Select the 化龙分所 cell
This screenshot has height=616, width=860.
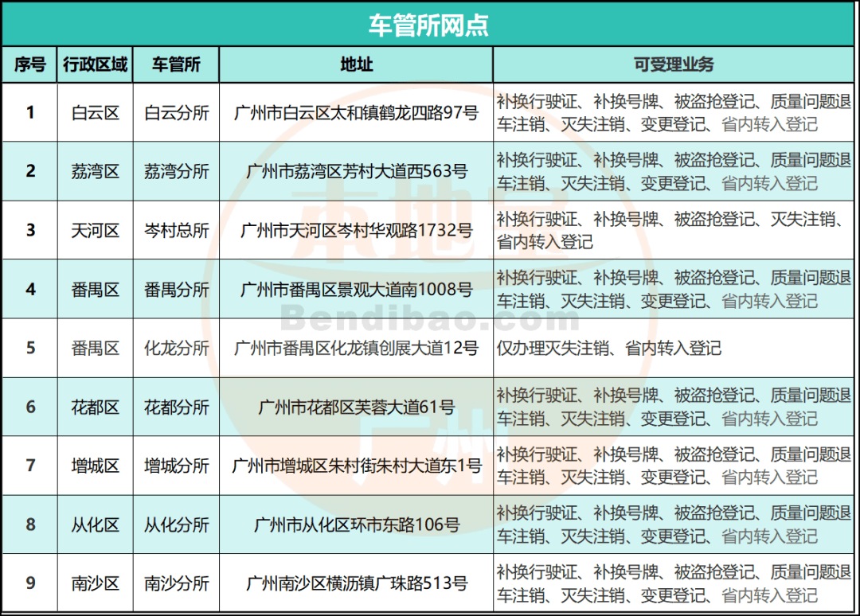(x=176, y=348)
